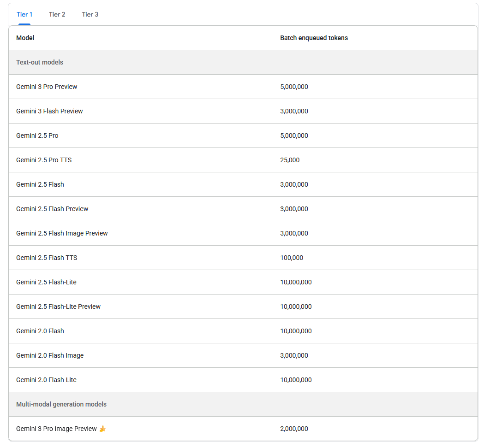Switch to the Tier 1 tab
This screenshot has width=484, height=448.
point(24,14)
